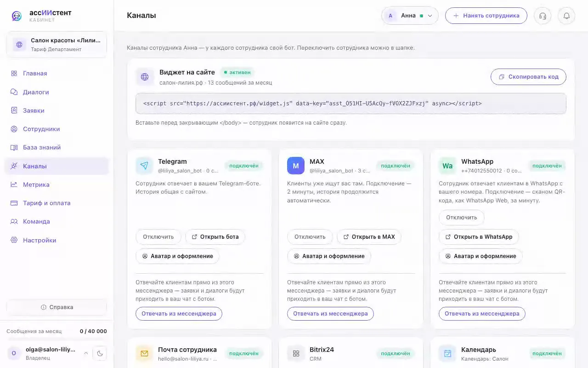The width and height of the screenshot is (588, 368).
Task: Open Аватар и оформление for WhatsApp
Action: point(481,256)
